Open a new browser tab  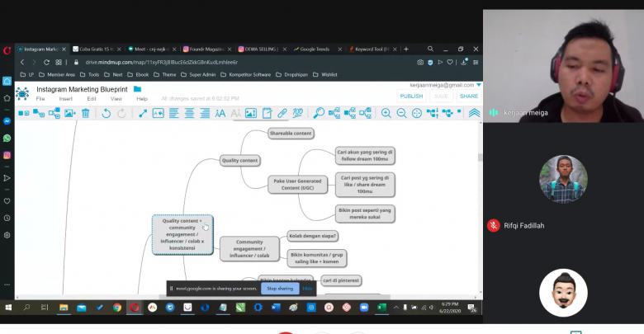click(x=406, y=49)
